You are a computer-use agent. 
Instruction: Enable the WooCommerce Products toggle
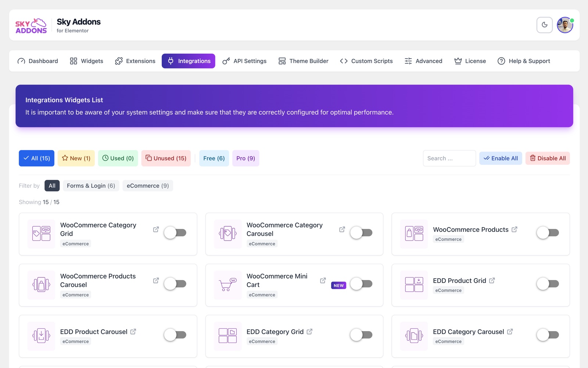click(548, 233)
